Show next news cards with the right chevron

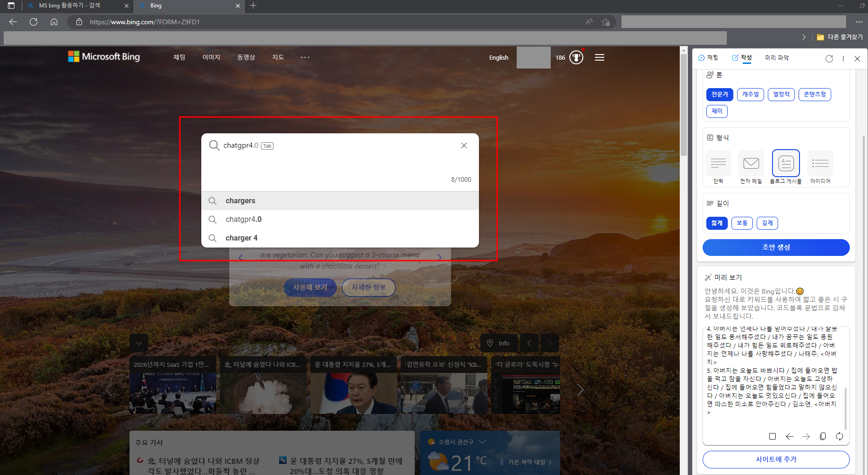tap(580, 390)
